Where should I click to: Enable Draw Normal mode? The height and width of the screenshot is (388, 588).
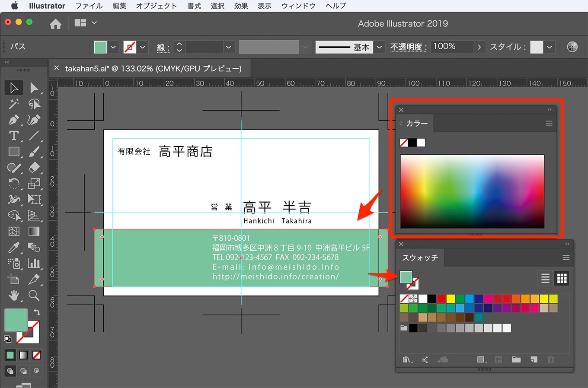pyautogui.click(x=10, y=371)
